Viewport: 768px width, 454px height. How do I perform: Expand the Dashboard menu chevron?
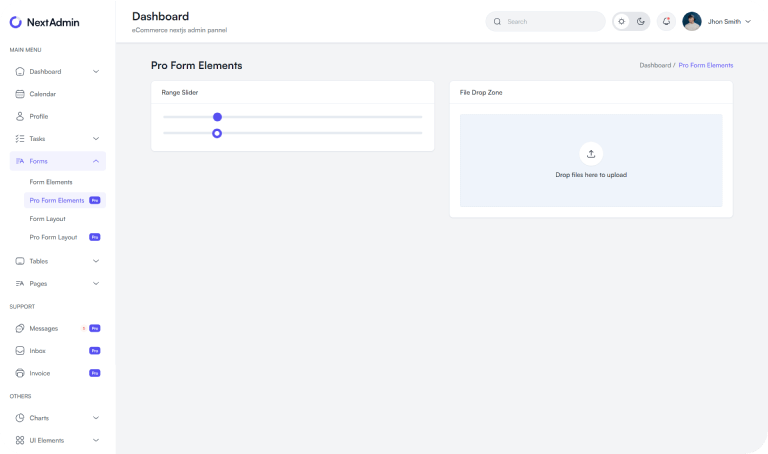pyautogui.click(x=96, y=72)
